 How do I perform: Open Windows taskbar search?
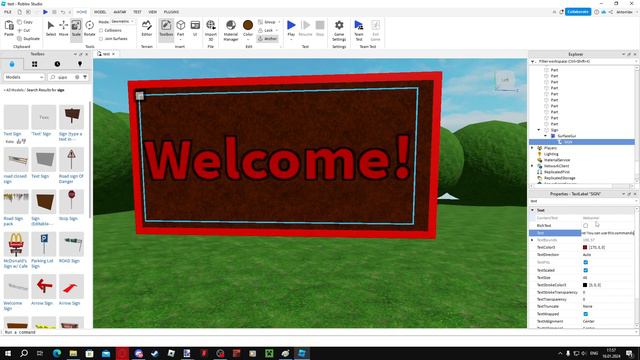click(x=24, y=353)
